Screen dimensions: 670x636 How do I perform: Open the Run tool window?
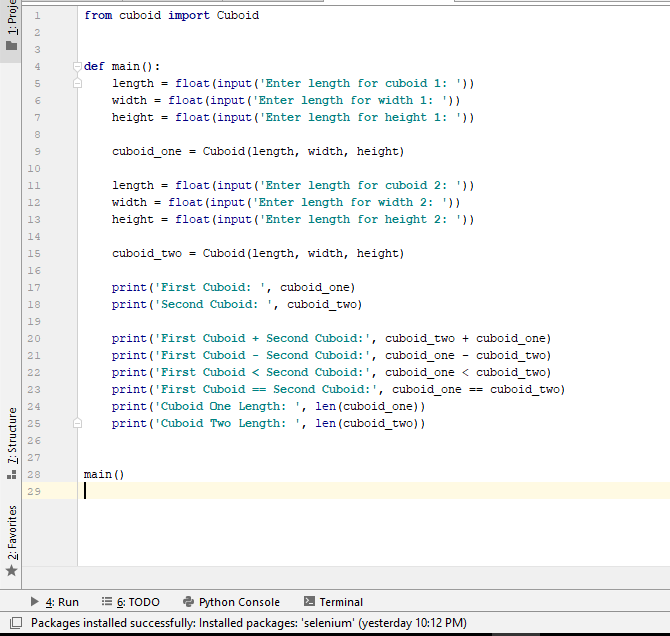(55, 602)
